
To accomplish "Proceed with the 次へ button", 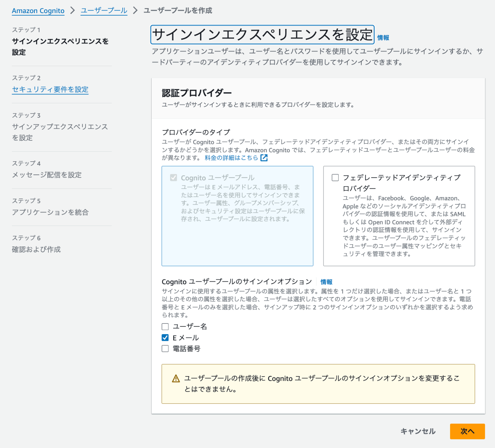I will point(467,431).
